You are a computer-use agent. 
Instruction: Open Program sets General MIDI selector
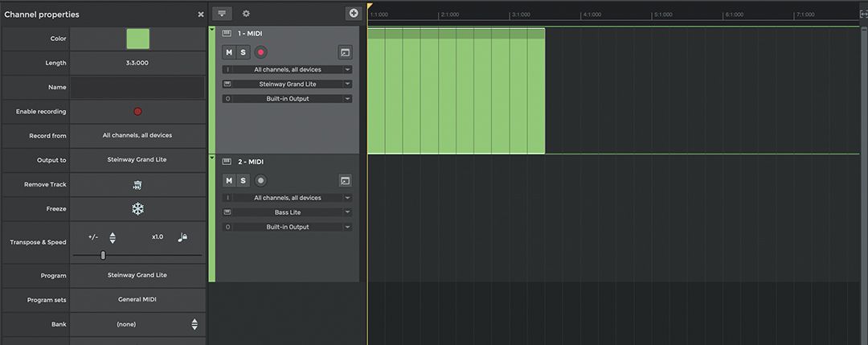(x=137, y=300)
